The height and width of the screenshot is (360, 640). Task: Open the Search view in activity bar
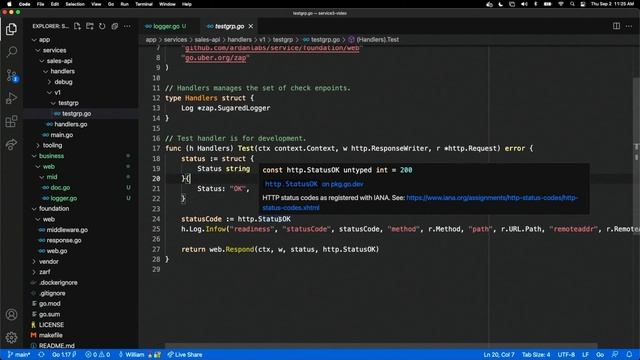pyautogui.click(x=11, y=52)
